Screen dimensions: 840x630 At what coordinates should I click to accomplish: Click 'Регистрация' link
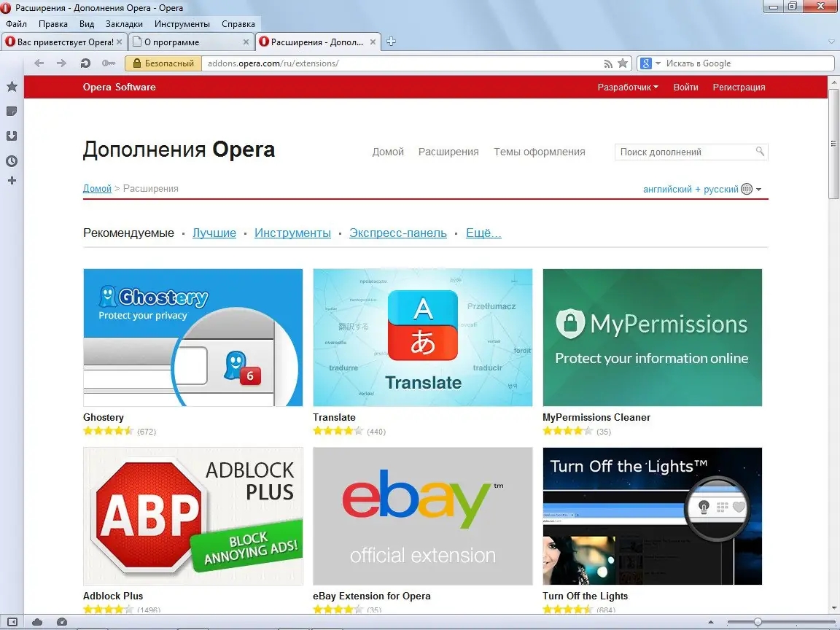pyautogui.click(x=739, y=87)
